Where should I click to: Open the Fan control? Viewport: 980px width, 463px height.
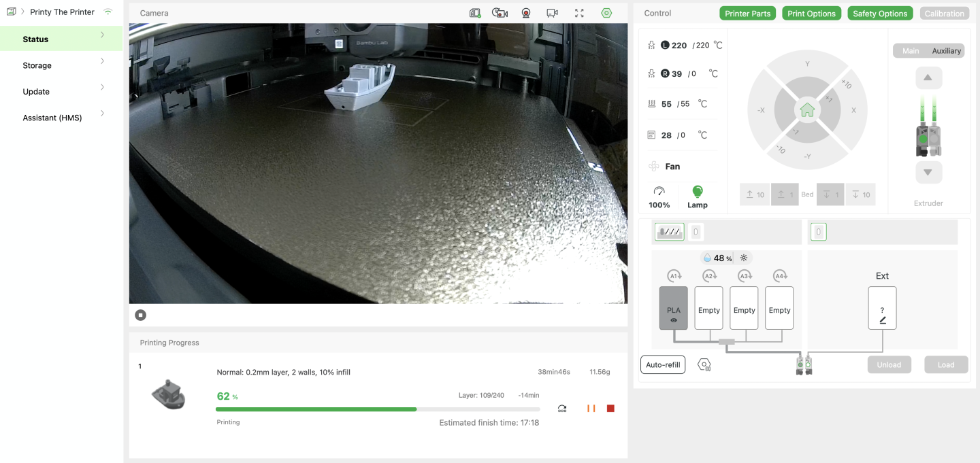[664, 167]
